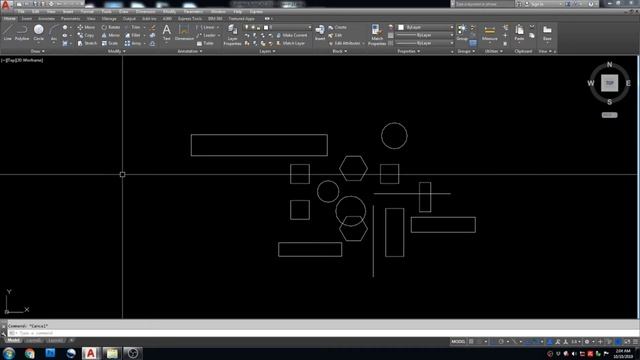
Task: Click the Base view tool
Action: (547, 32)
